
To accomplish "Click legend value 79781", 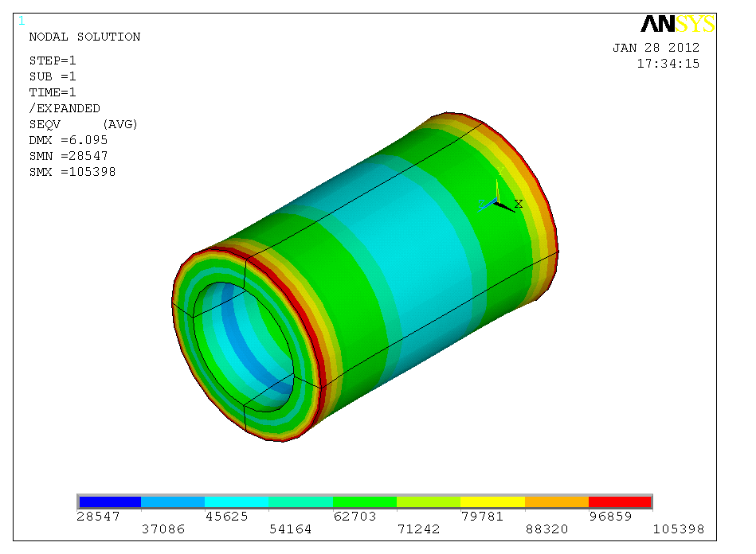I will click(482, 517).
